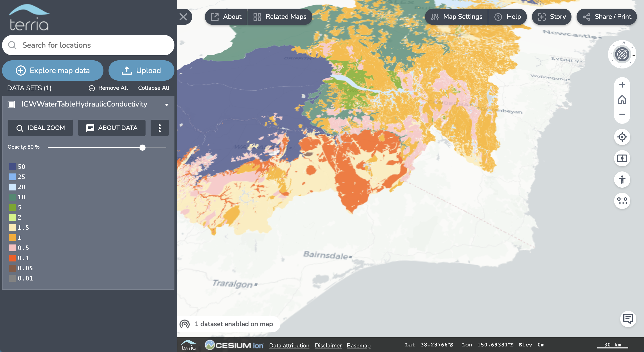This screenshot has width=644, height=352.
Task: Open split-screen compare tool icon
Action: point(622,158)
